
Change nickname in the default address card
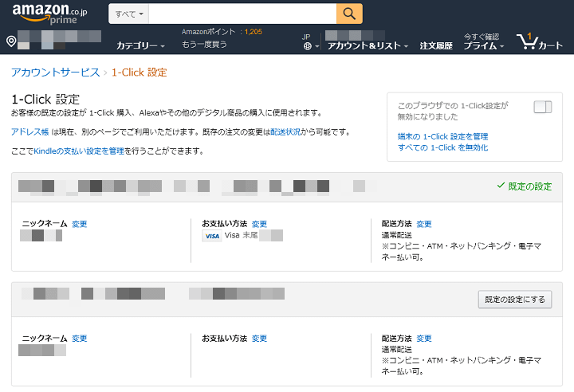pos(80,224)
